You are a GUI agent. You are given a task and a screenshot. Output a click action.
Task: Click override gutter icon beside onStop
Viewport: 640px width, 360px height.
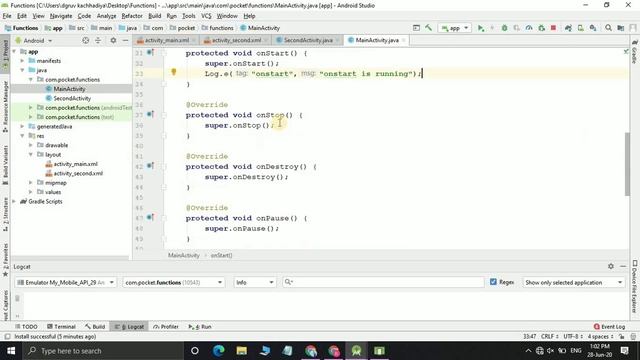coord(150,114)
